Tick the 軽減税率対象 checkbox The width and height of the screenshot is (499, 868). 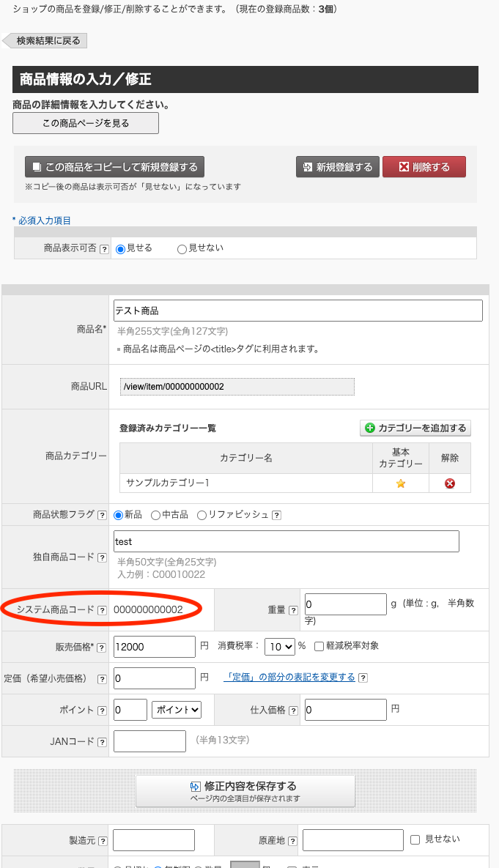[x=319, y=646]
